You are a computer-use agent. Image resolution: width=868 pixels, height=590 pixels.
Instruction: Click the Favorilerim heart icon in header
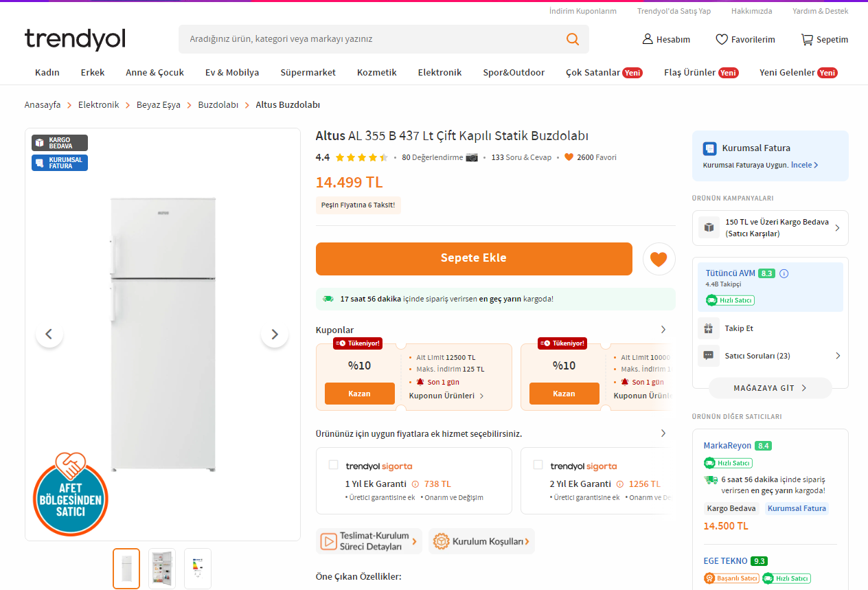point(721,39)
